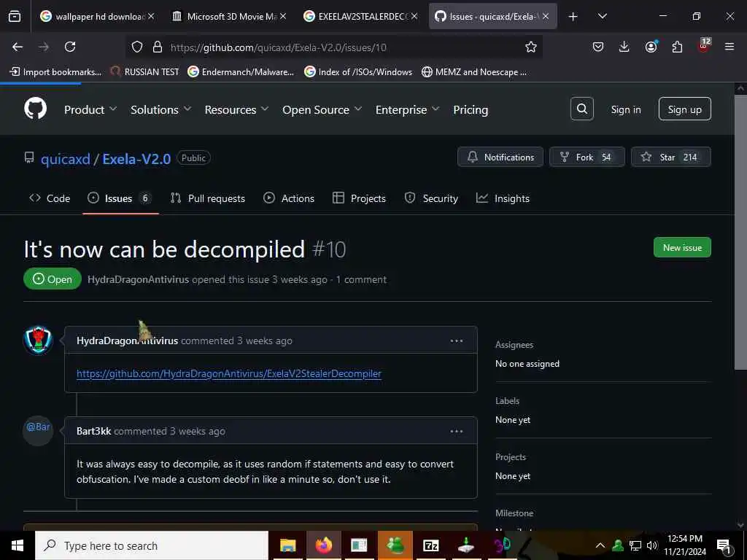The width and height of the screenshot is (747, 560).
Task: Open options menu on Bart3kk comment
Action: (457, 431)
